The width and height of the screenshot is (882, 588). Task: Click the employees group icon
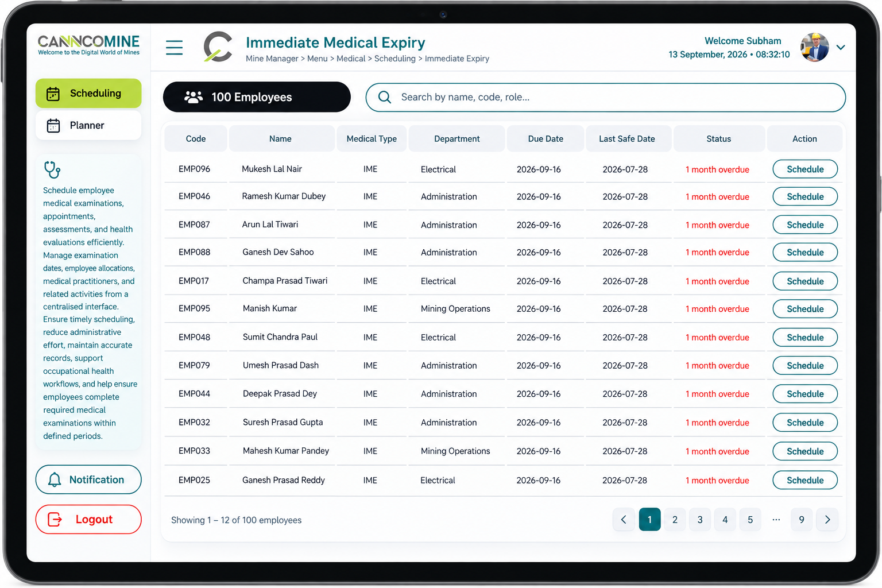(x=194, y=97)
